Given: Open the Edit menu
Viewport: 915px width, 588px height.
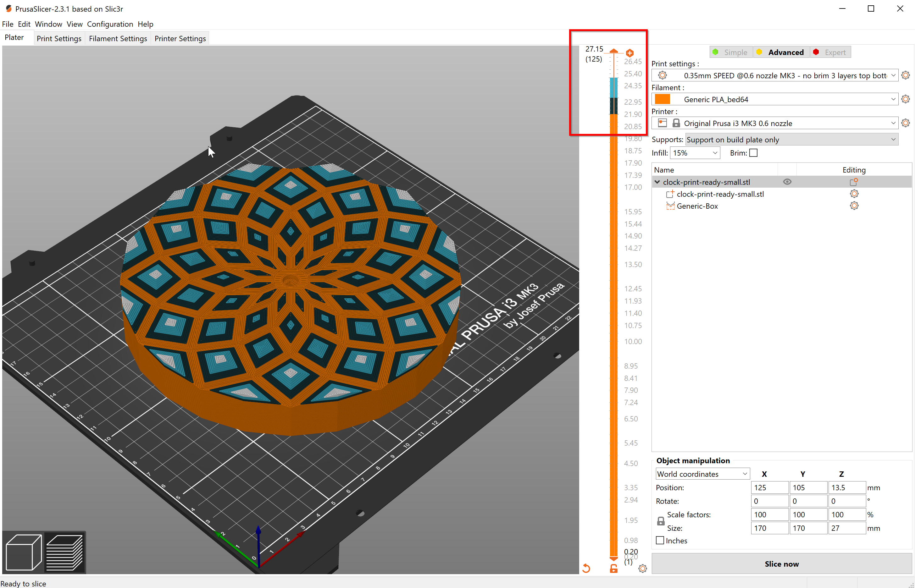Looking at the screenshot, I should (24, 24).
